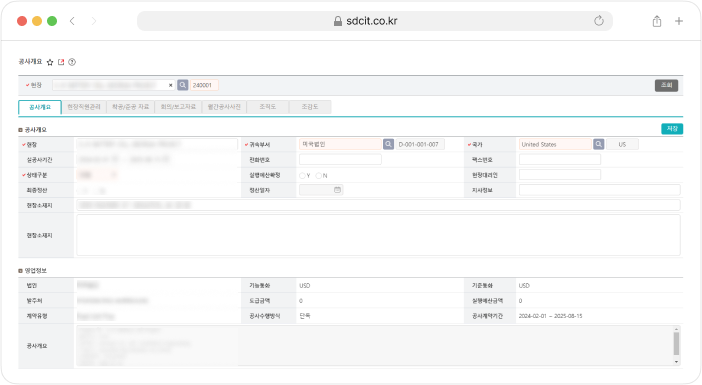Click the favorite star icon beside 공사개요
The width and height of the screenshot is (702, 385).
pos(50,62)
